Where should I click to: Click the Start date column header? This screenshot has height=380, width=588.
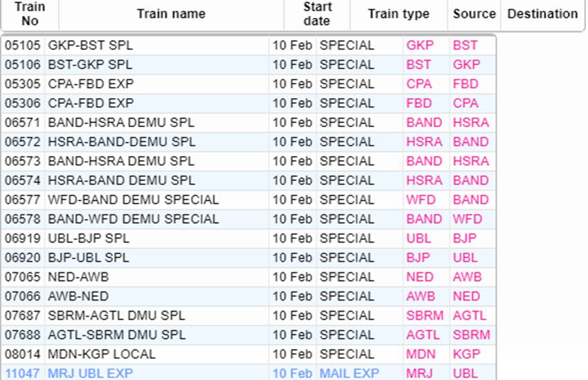coord(317,14)
